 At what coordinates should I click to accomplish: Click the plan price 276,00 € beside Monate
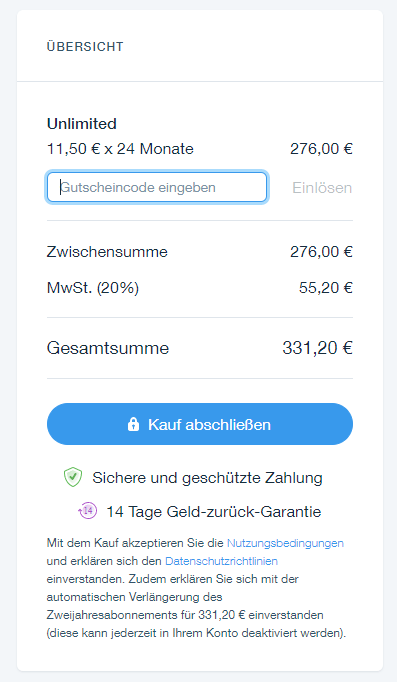pos(321,149)
